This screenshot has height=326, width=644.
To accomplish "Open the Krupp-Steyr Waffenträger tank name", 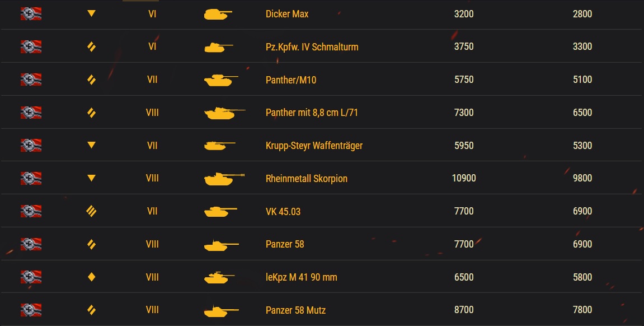I will (314, 146).
